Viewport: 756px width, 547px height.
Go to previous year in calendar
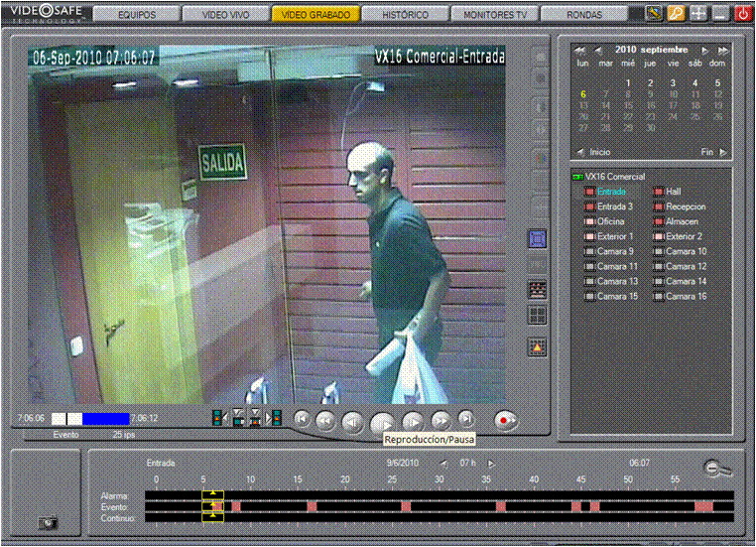tap(580, 51)
